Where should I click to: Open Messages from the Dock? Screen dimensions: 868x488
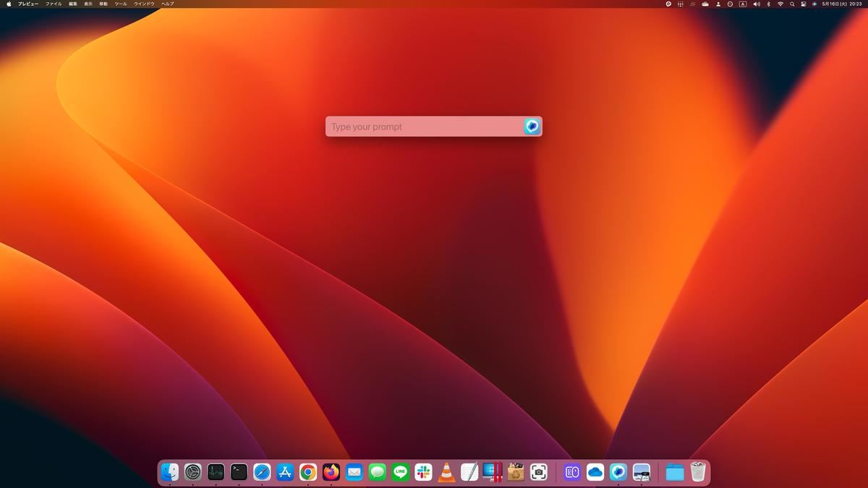(378, 472)
